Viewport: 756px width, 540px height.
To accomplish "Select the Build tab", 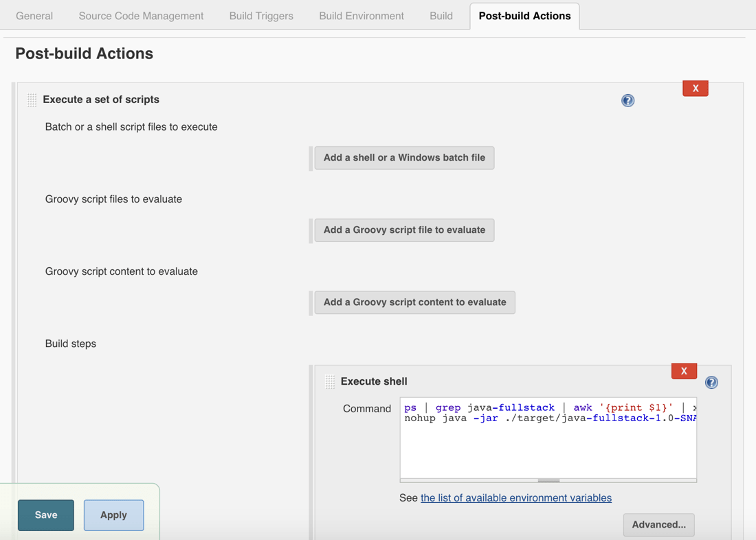I will tap(441, 15).
